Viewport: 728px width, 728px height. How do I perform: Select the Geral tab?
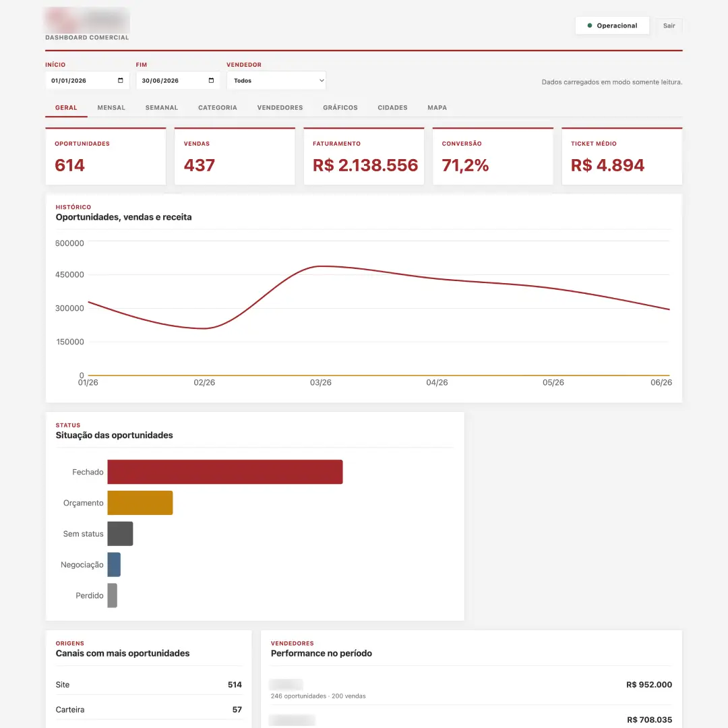coord(66,108)
